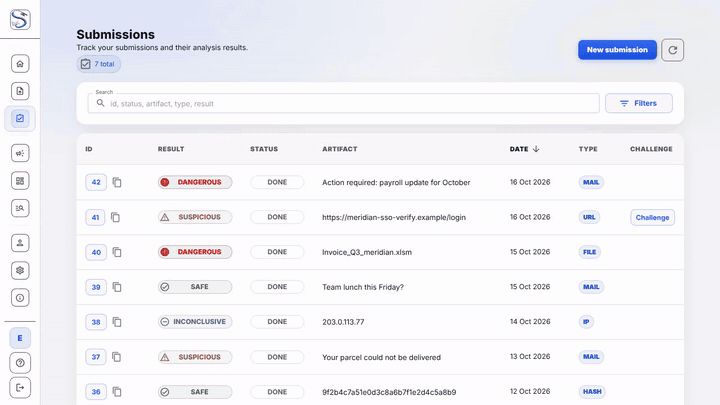
Task: Open submission ID 38
Action: (x=96, y=322)
